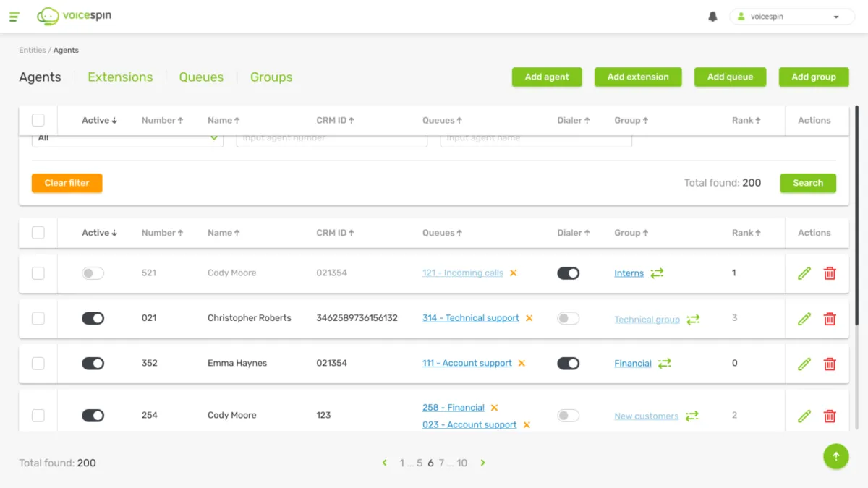Swap group icon next to Technical group

coord(693,319)
